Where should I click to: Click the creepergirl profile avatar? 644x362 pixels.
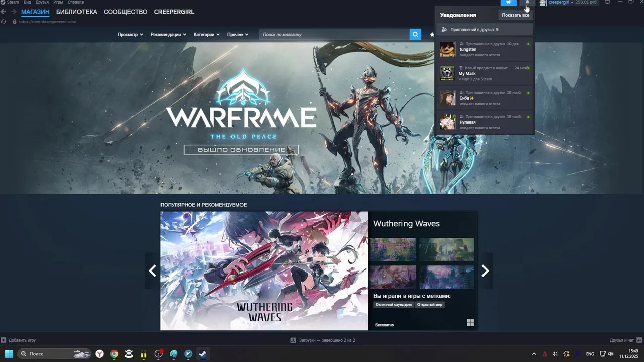(x=543, y=3)
